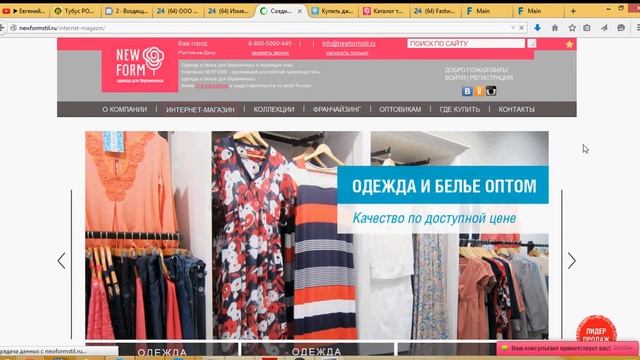Open the consultant chat widget

pos(567,348)
